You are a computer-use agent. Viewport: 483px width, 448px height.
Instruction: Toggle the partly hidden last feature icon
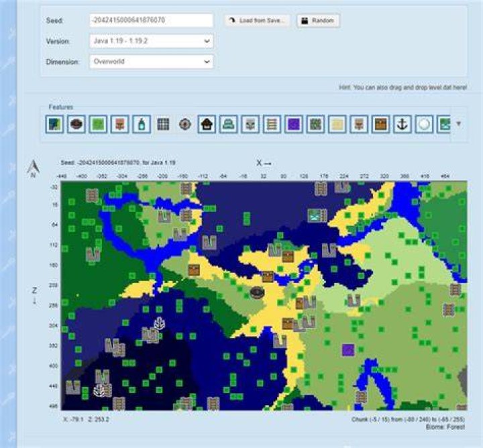pos(444,124)
